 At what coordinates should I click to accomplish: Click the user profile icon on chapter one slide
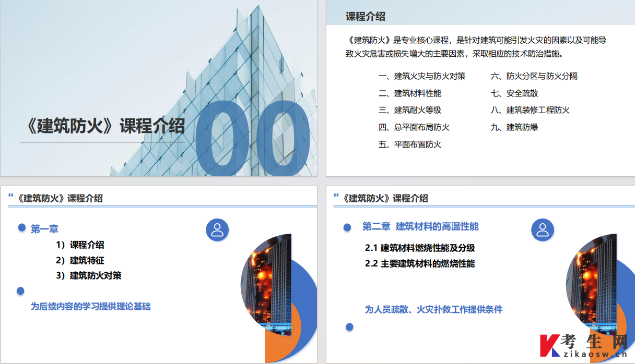click(x=217, y=229)
